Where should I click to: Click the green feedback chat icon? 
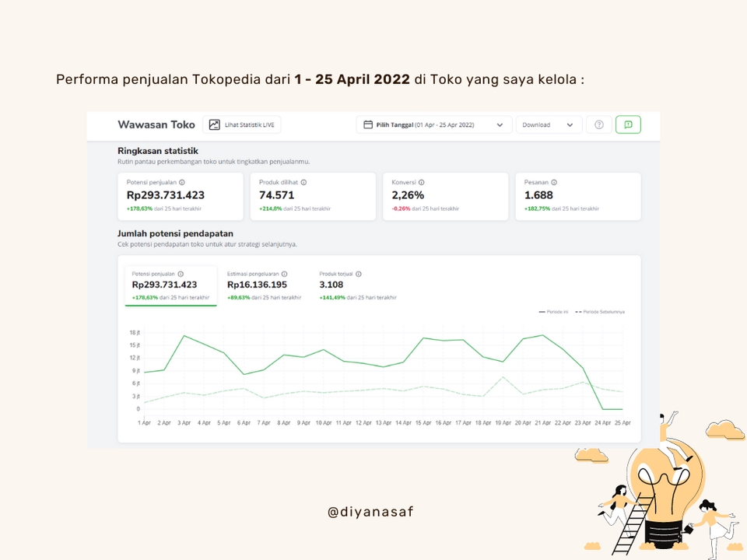628,124
